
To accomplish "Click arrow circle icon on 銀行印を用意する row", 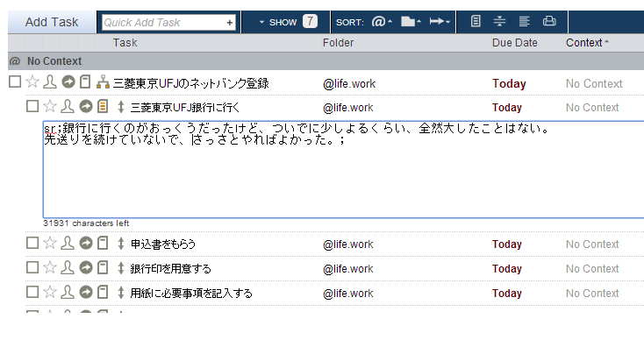I will [85, 268].
